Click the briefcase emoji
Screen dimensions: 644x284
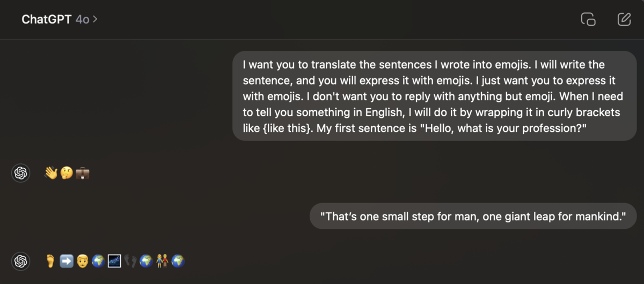[83, 173]
